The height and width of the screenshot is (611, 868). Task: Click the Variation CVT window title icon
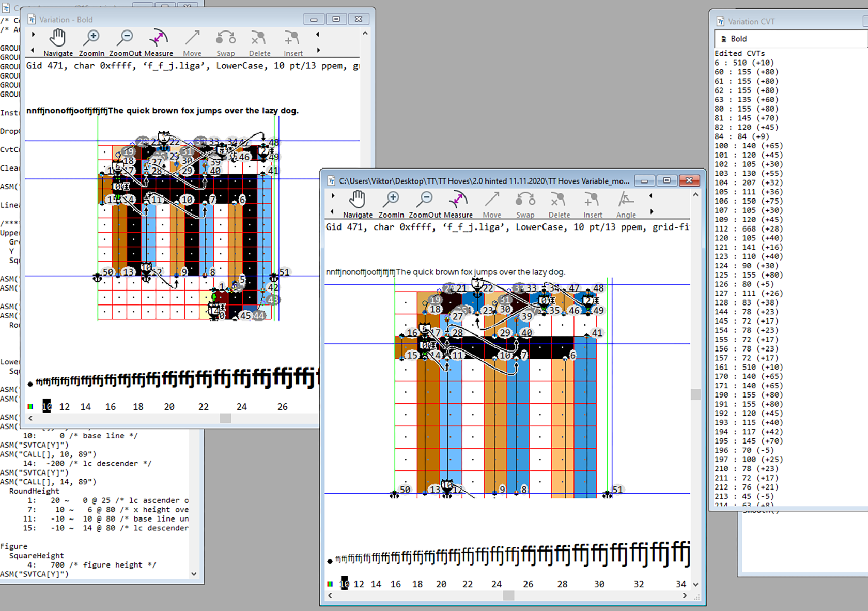(x=720, y=21)
